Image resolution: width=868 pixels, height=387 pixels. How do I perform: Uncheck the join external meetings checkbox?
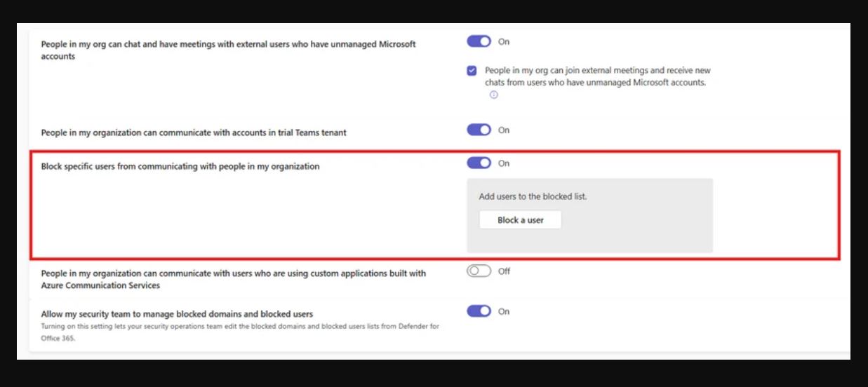click(472, 71)
